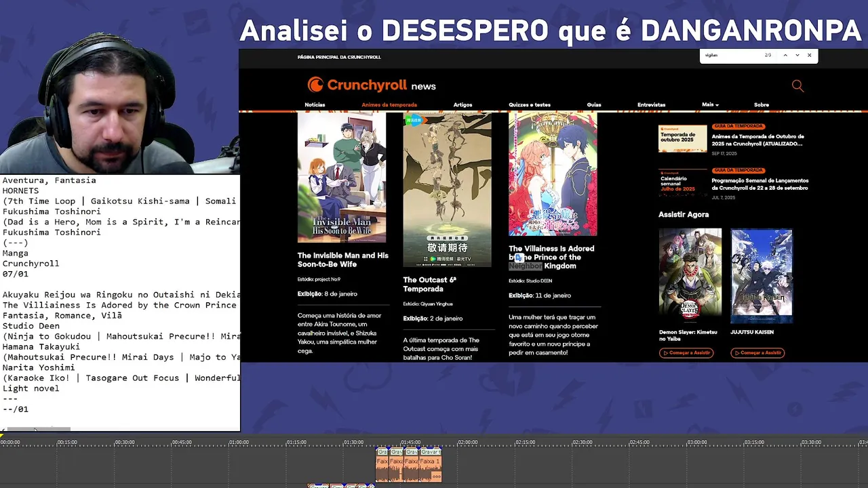Select the widest Faixa 1 audio clip
The width and height of the screenshot is (868, 488).
(x=431, y=465)
